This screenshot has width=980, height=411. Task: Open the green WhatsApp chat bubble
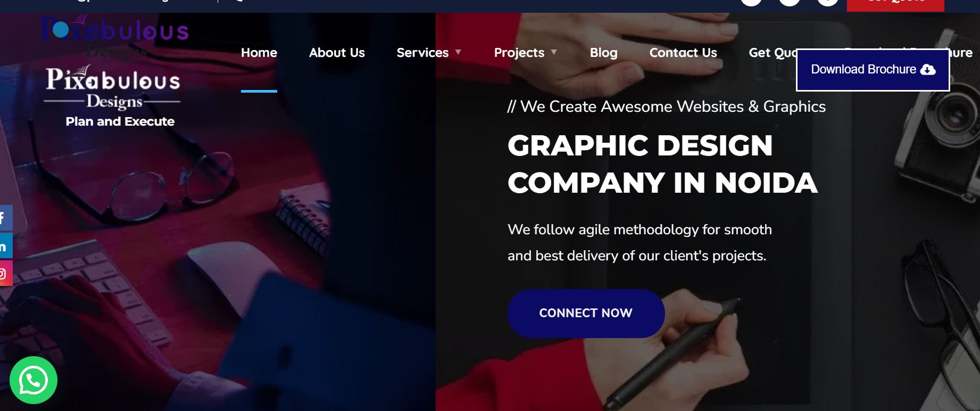(x=34, y=380)
